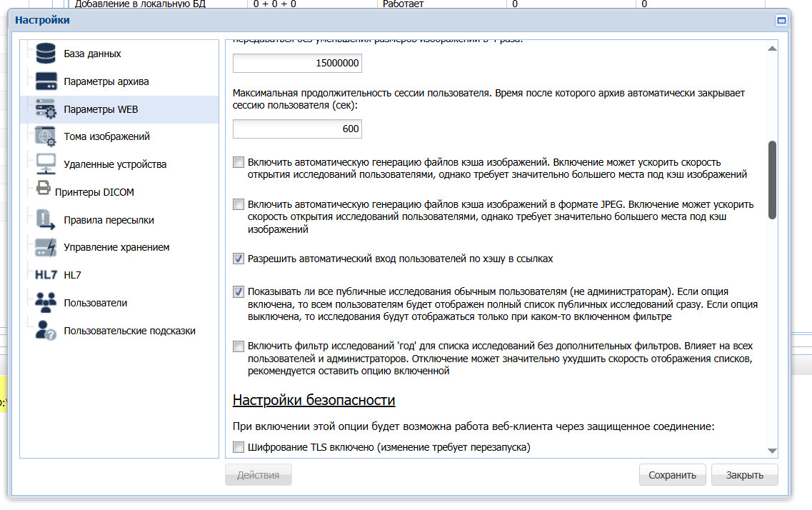Image resolution: width=812 pixels, height=510 pixels.
Task: Click the gear-server icon for Параметры WEB
Action: pos(46,109)
